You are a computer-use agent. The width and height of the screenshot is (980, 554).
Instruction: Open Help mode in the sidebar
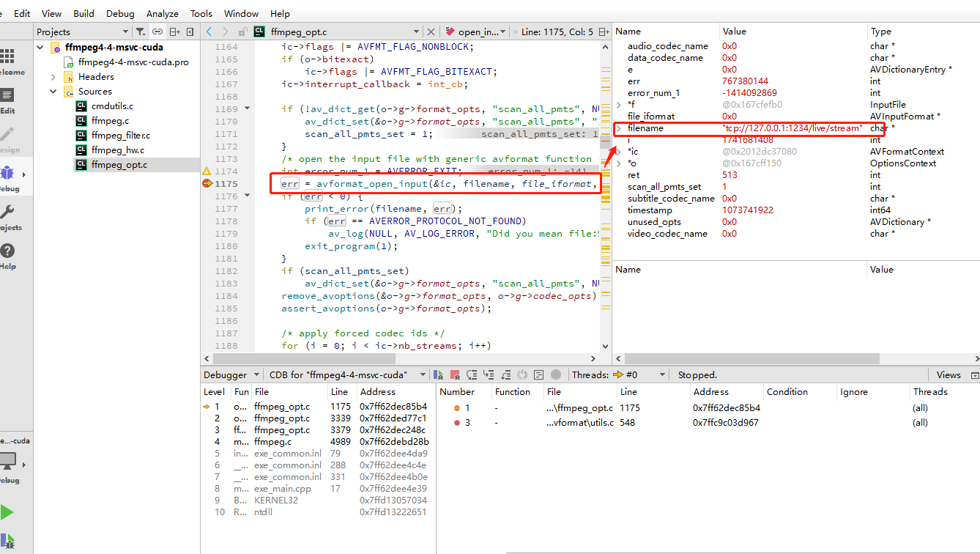tap(7, 256)
